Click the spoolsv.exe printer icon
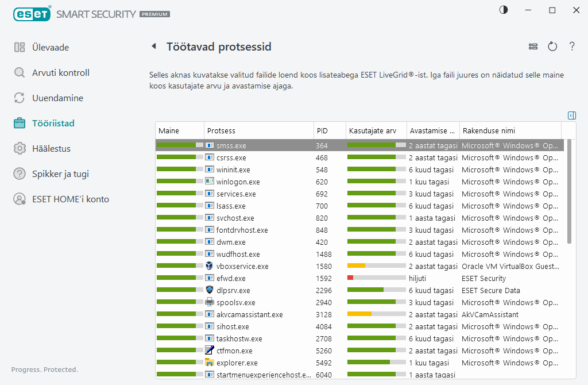588x385 pixels. tap(210, 302)
